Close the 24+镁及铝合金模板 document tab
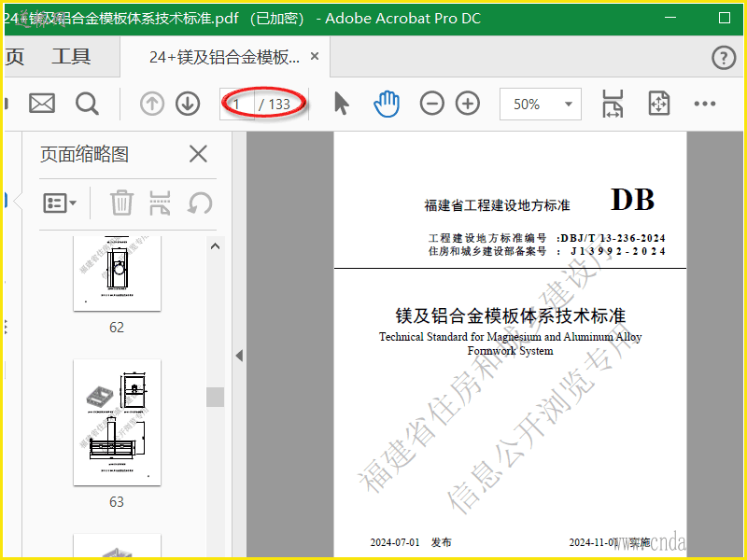 315,56
